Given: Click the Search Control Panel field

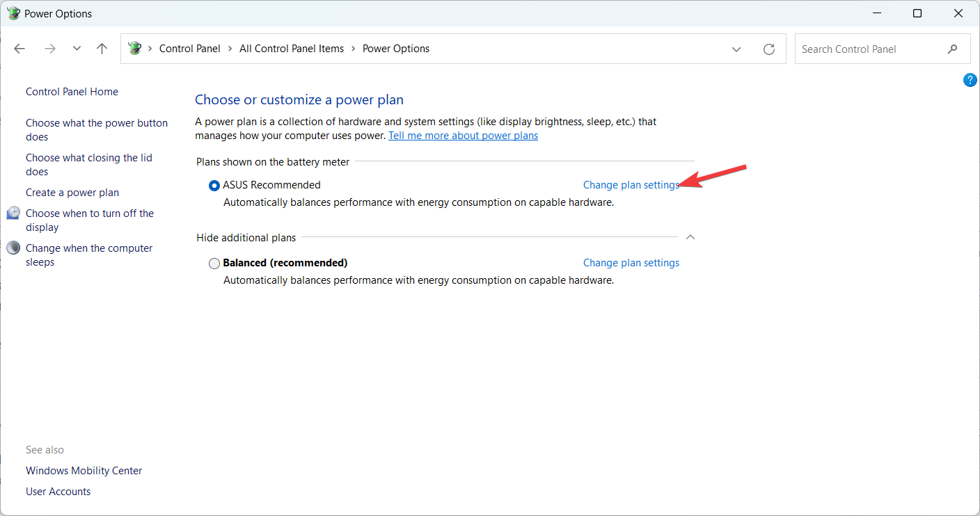Looking at the screenshot, I should pos(883,49).
